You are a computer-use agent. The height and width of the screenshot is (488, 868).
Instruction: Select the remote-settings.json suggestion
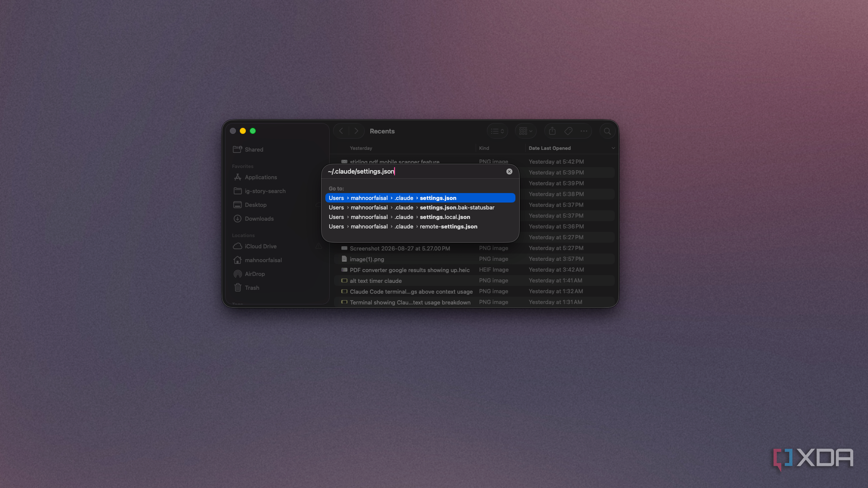coord(420,226)
